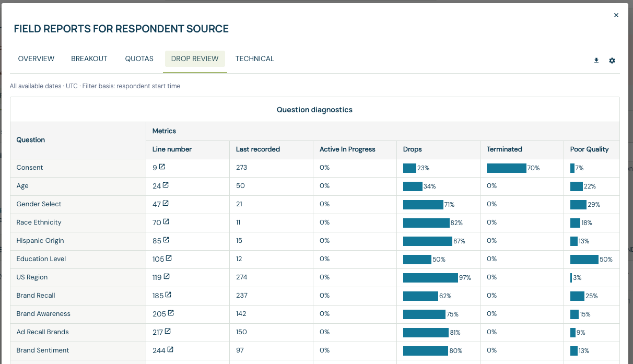Viewport: 633px width, 364px height.
Task: Click the Ad Recall Brands question label
Action: [43, 332]
